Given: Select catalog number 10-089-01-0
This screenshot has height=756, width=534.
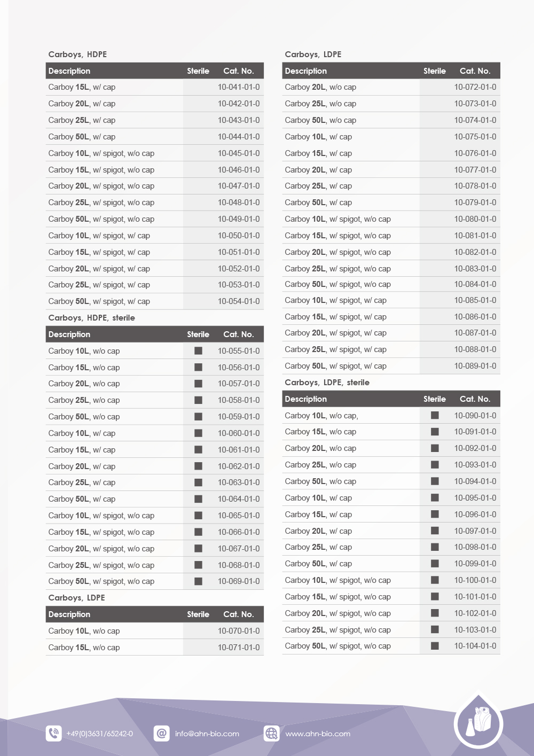Looking at the screenshot, I should pos(475,366).
